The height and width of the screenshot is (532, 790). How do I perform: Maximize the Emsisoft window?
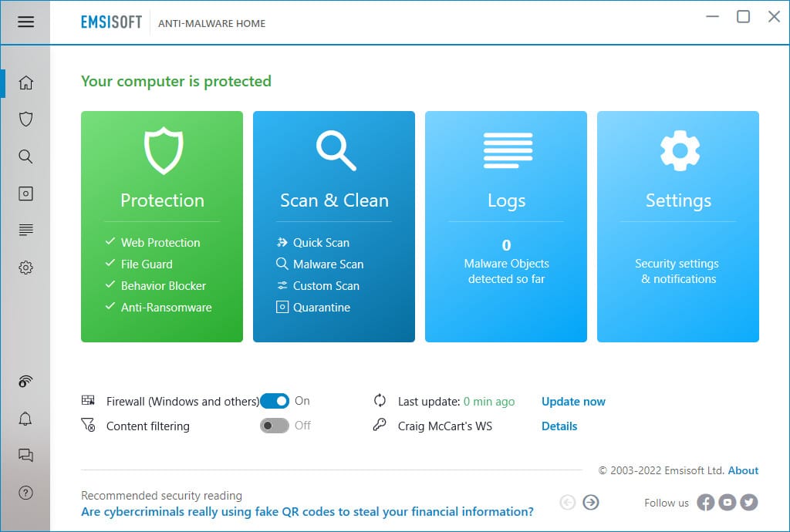click(x=743, y=17)
